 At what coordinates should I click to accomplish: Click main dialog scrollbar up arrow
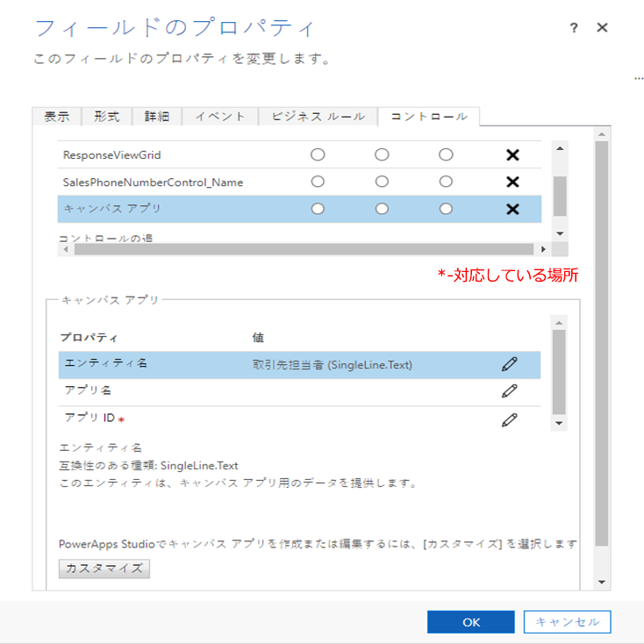602,134
